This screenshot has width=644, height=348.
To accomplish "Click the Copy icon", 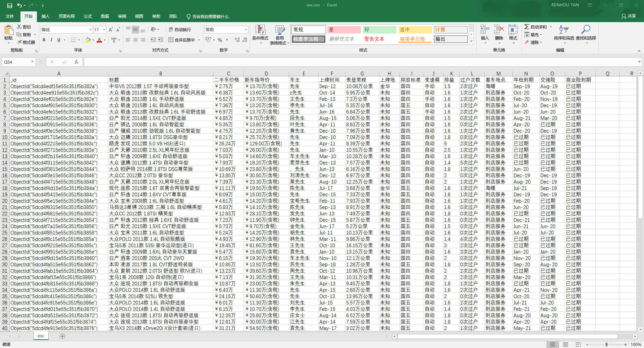I will [19, 34].
